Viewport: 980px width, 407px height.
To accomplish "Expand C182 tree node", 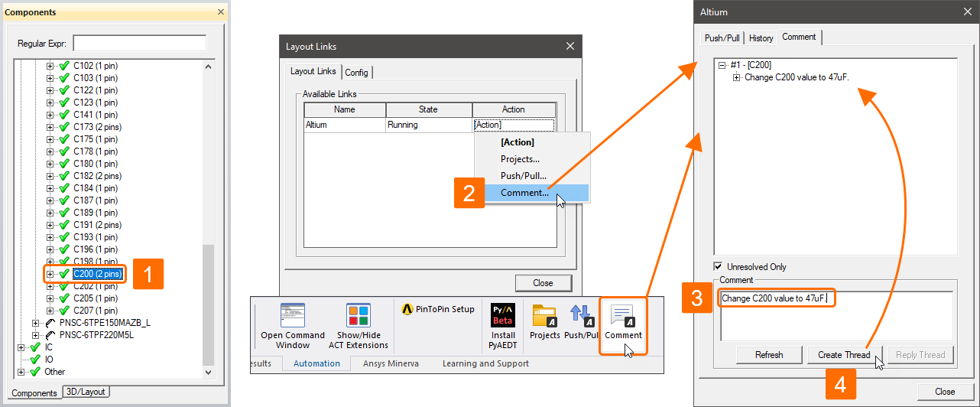I will coord(50,176).
